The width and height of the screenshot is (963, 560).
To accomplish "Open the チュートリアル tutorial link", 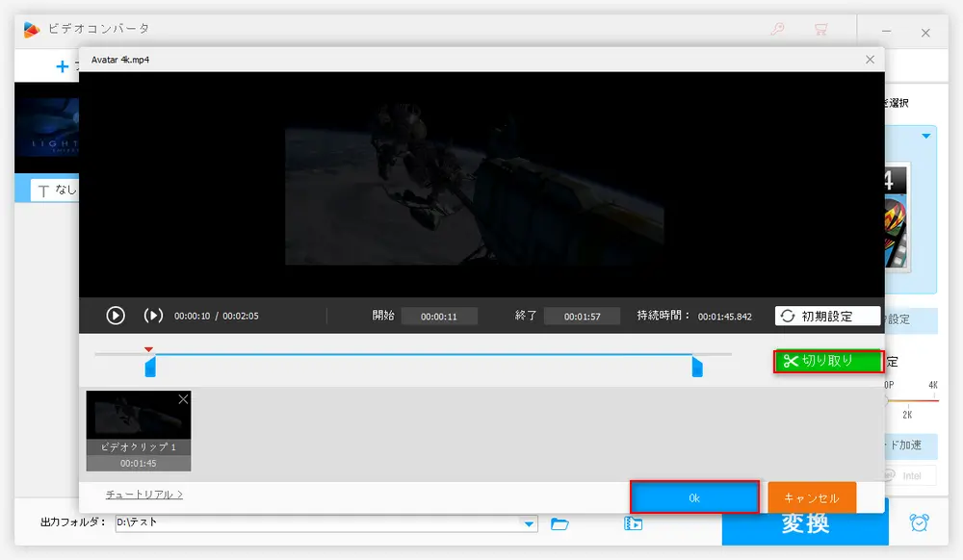I will coord(143,495).
